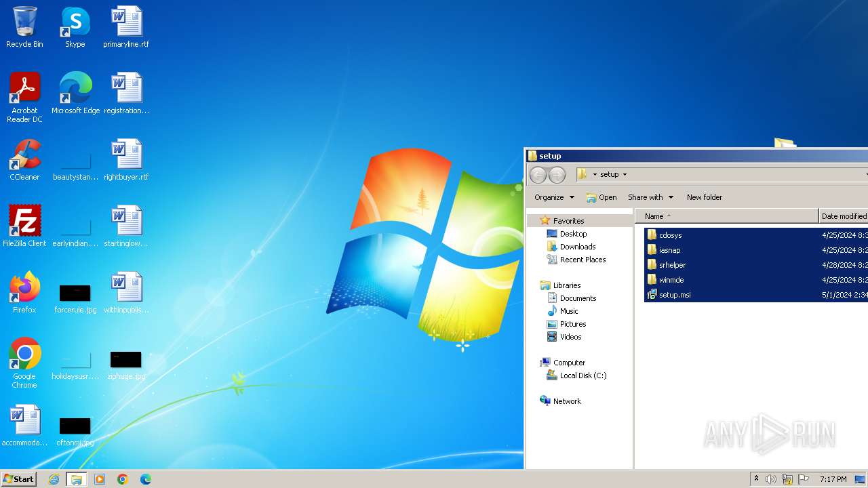Viewport: 868px width, 488px height.
Task: Select rightbuyer.rtf on the desktop
Action: [126, 160]
